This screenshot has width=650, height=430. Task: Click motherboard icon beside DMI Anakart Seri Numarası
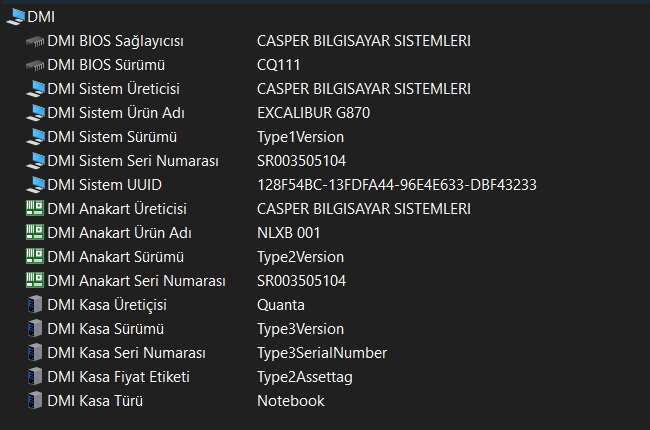point(35,281)
